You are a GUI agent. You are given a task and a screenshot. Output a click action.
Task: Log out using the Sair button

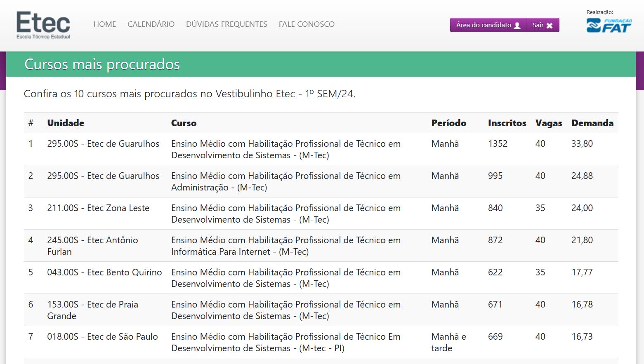pos(543,25)
